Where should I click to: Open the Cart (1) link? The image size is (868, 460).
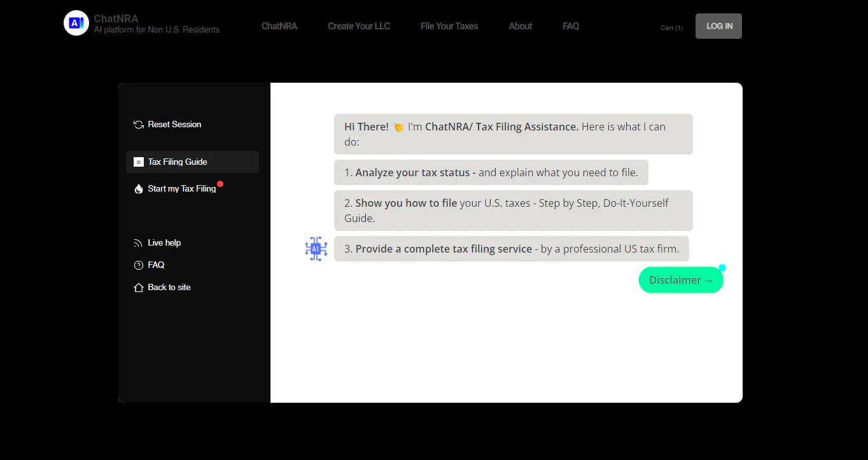point(671,27)
